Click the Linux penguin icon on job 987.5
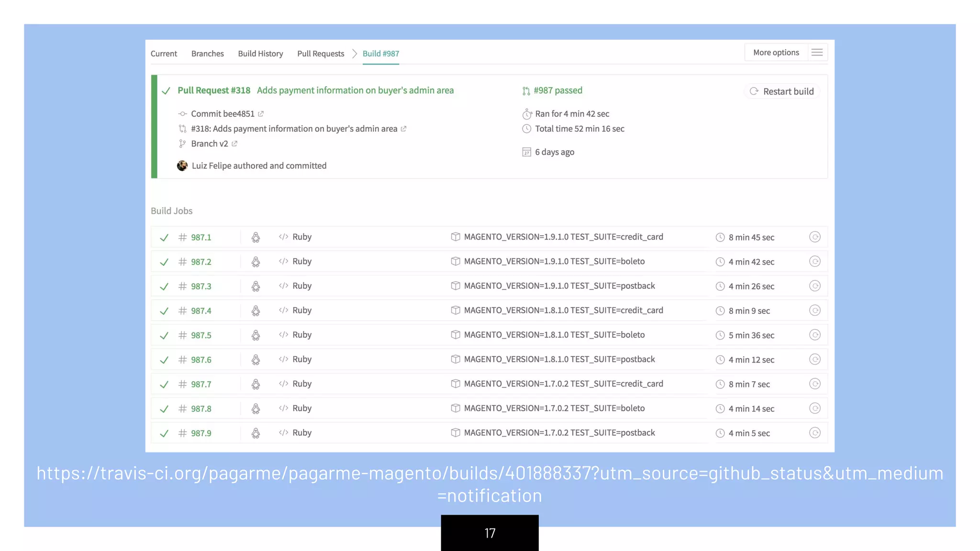This screenshot has width=980, height=551. pyautogui.click(x=256, y=335)
